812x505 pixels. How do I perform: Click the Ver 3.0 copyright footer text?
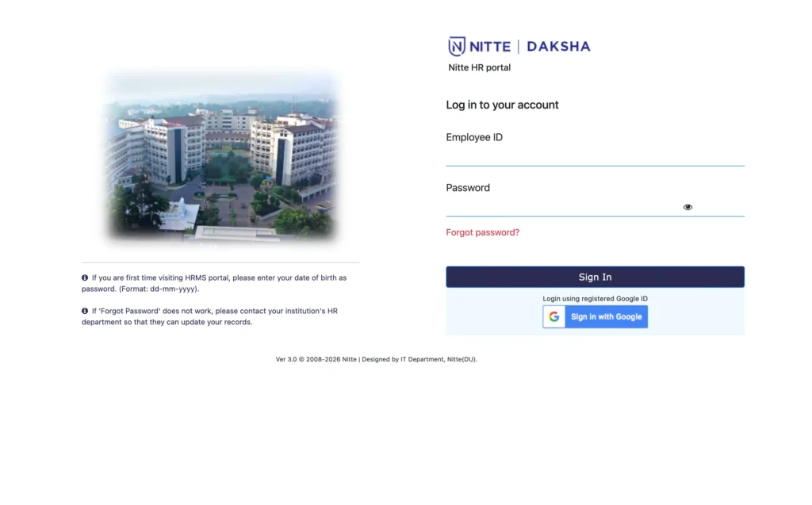tap(377, 359)
